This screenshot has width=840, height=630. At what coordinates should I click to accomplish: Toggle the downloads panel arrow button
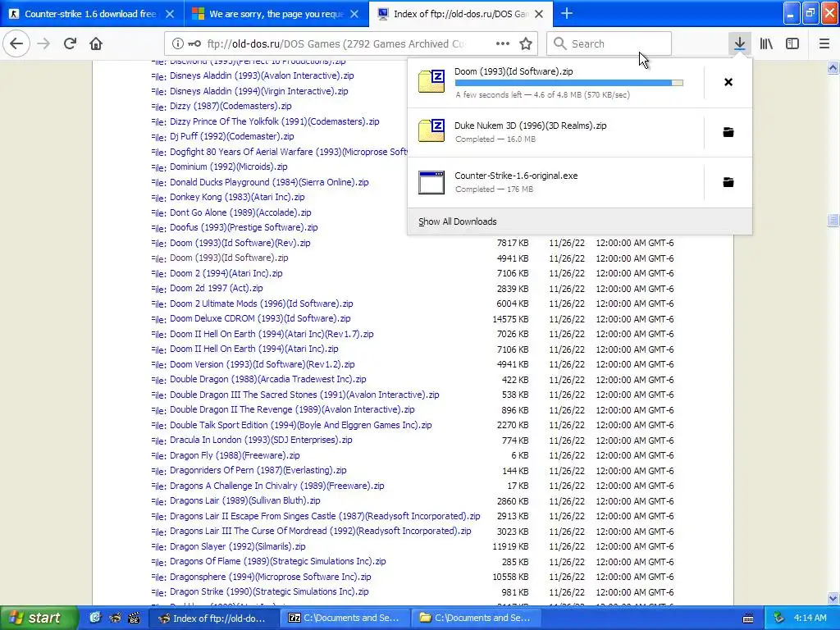coord(739,43)
